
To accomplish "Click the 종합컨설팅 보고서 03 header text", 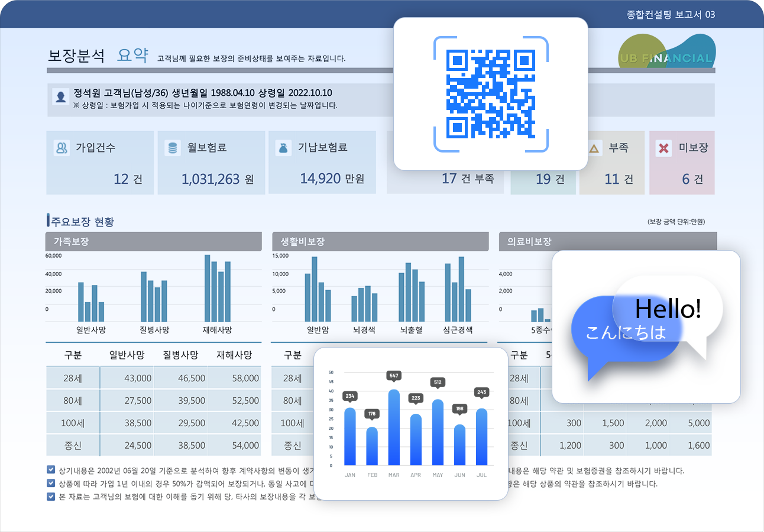I will tap(671, 14).
